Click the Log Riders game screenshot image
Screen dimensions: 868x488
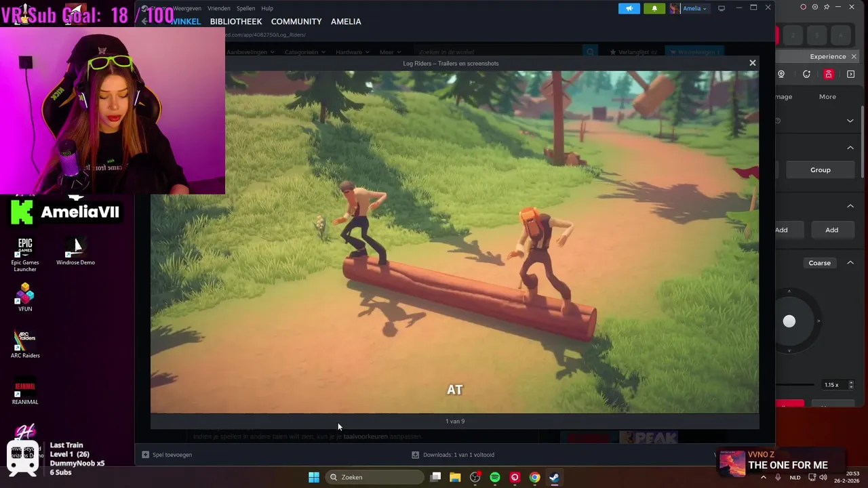coord(454,242)
